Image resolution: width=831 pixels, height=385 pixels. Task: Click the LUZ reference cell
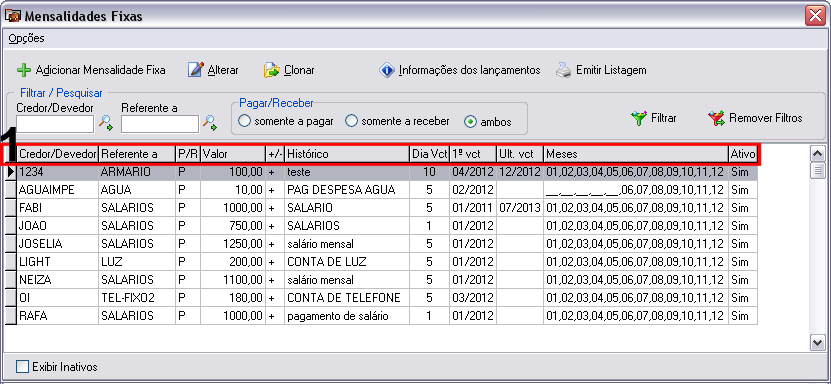(x=137, y=262)
